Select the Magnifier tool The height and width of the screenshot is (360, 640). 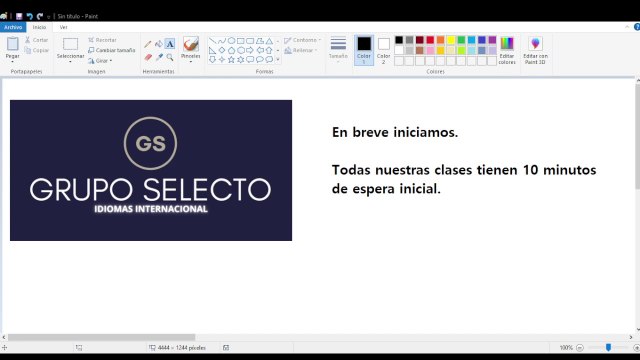(x=170, y=57)
